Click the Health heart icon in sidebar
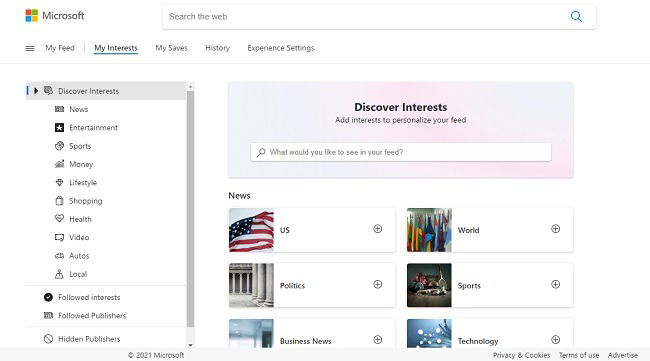650x361 pixels. click(x=59, y=218)
